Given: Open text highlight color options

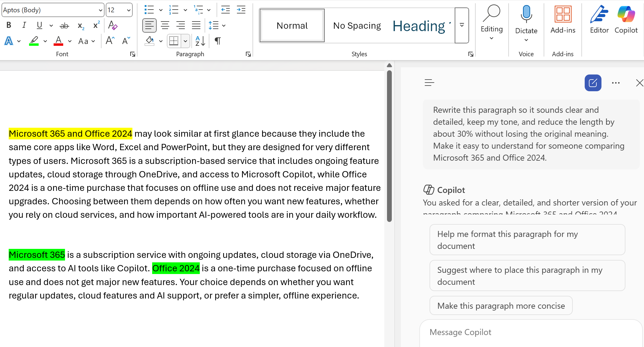Looking at the screenshot, I should tap(45, 41).
